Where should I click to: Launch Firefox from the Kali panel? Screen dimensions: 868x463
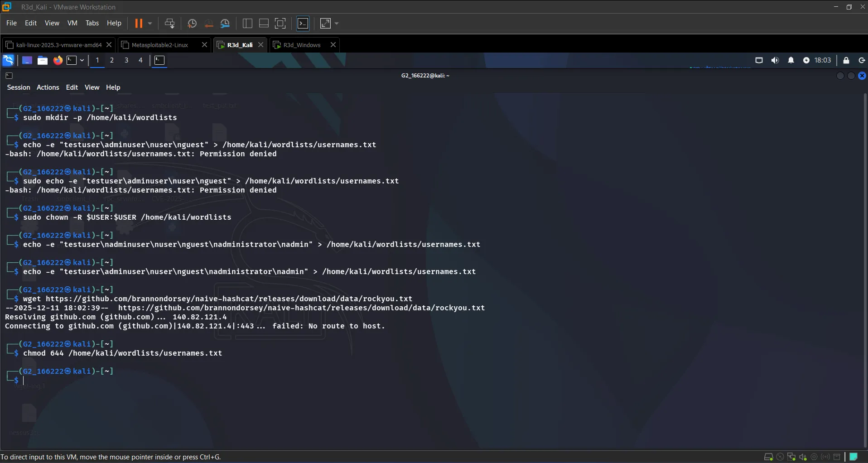click(x=58, y=60)
